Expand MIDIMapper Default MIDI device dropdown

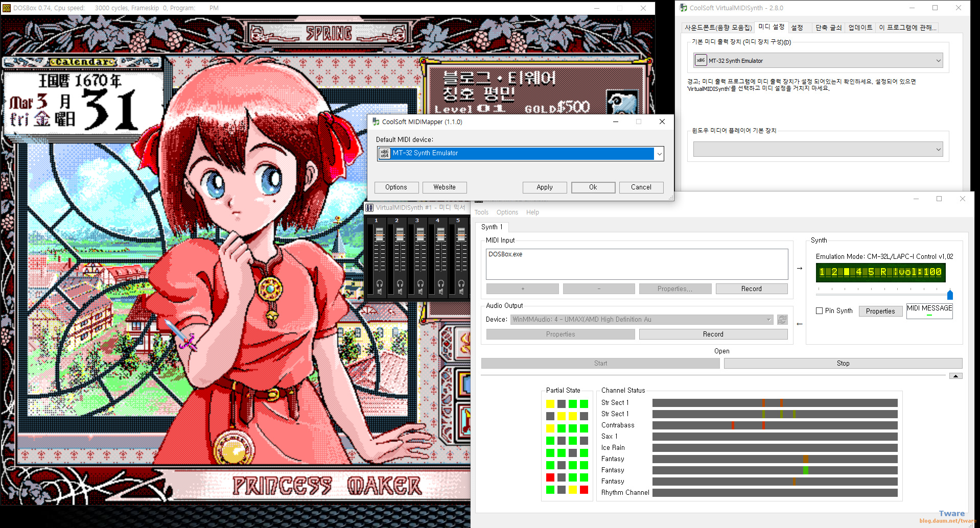[659, 154]
